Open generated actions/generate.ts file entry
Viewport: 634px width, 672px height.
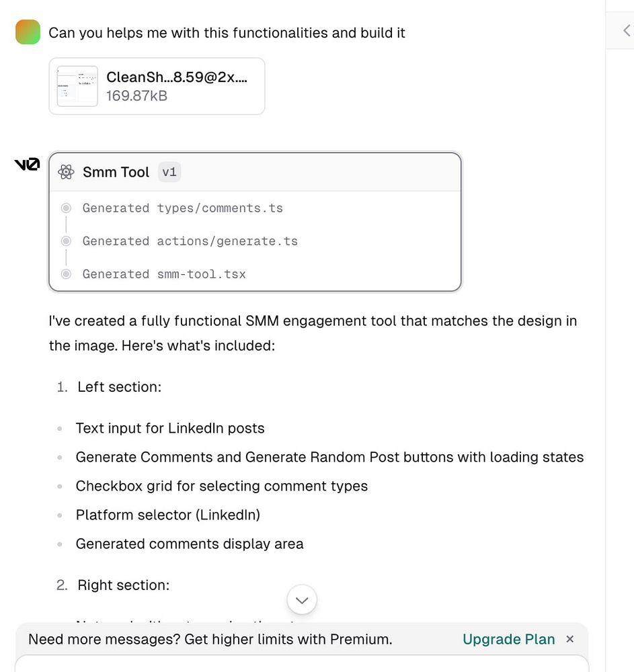point(190,241)
